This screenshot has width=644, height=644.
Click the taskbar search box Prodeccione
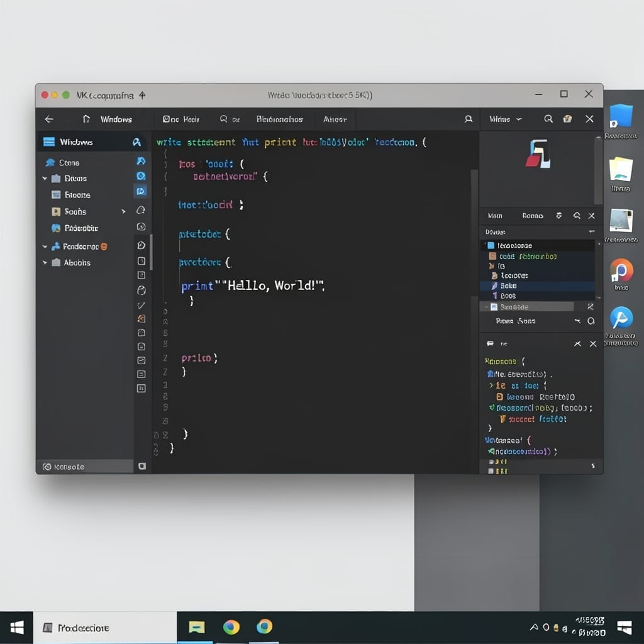[105, 628]
